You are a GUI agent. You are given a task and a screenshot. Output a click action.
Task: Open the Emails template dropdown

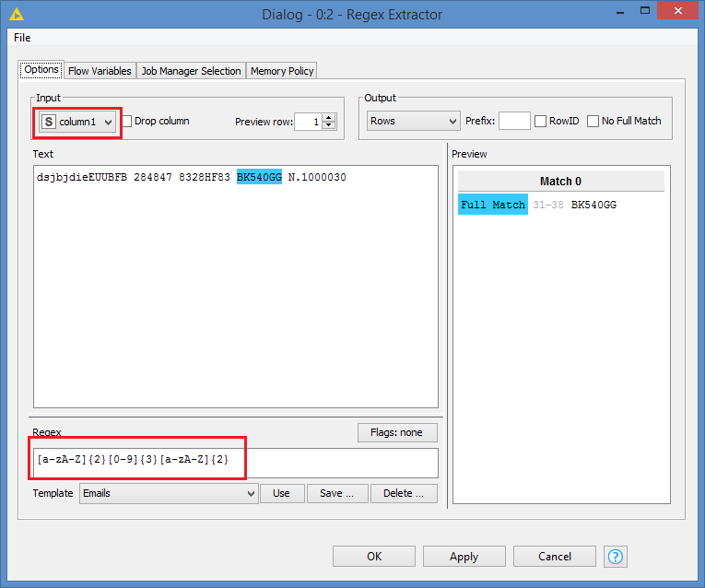[168, 493]
